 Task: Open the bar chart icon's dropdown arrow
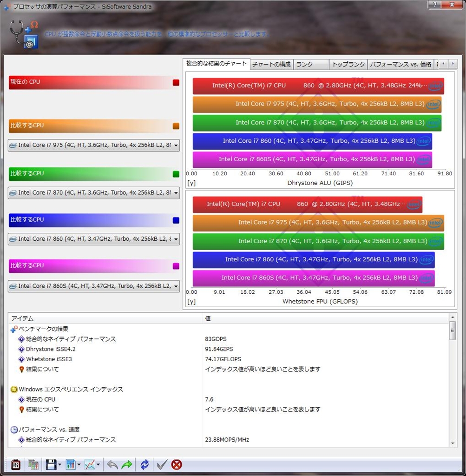point(79,464)
